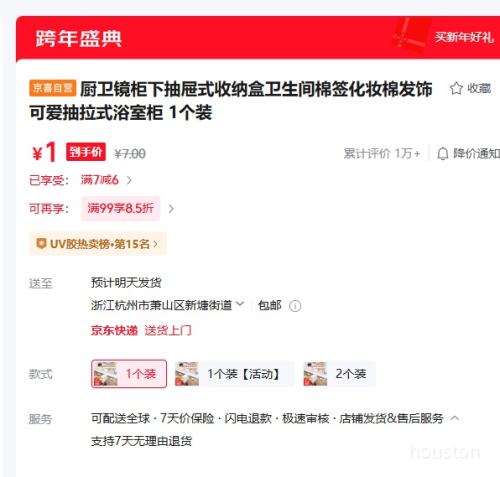Collapse the service details chevron
The height and width of the screenshot is (477, 500).
coord(455,418)
